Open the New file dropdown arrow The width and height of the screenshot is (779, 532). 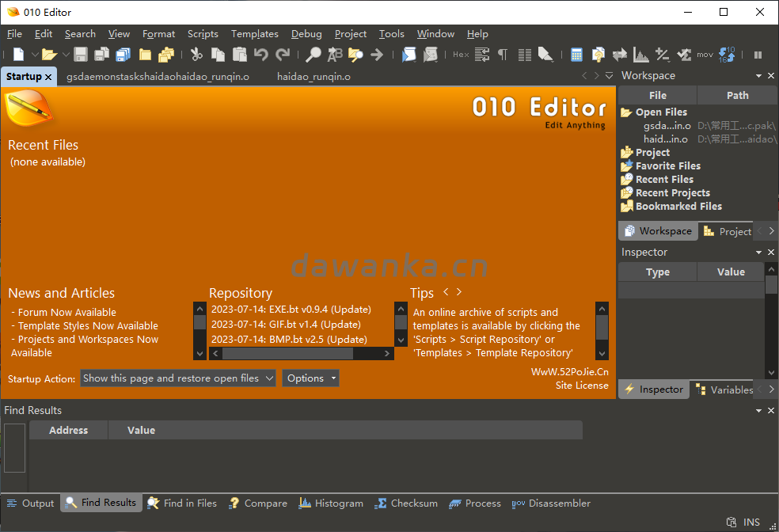point(34,54)
